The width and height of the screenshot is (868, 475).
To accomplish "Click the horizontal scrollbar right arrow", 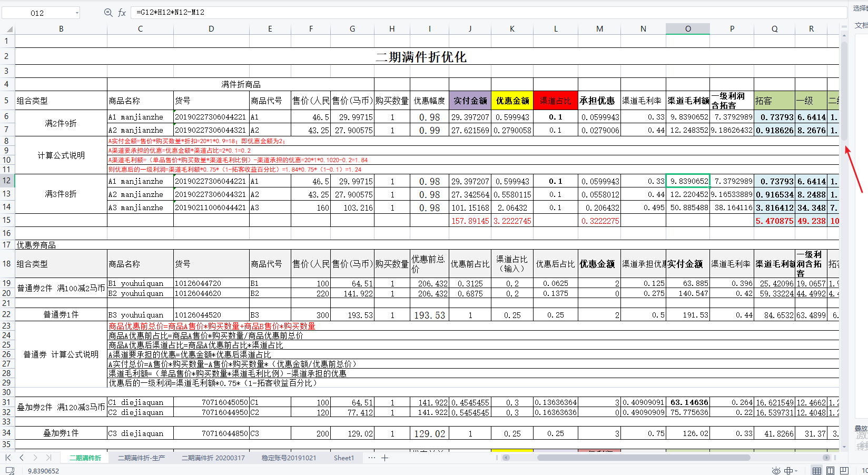I will (x=826, y=458).
